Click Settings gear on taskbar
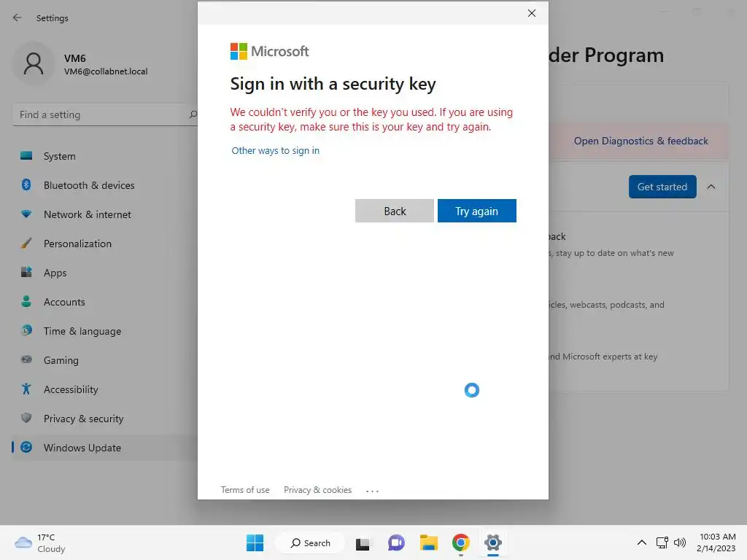The width and height of the screenshot is (747, 560). 493,542
